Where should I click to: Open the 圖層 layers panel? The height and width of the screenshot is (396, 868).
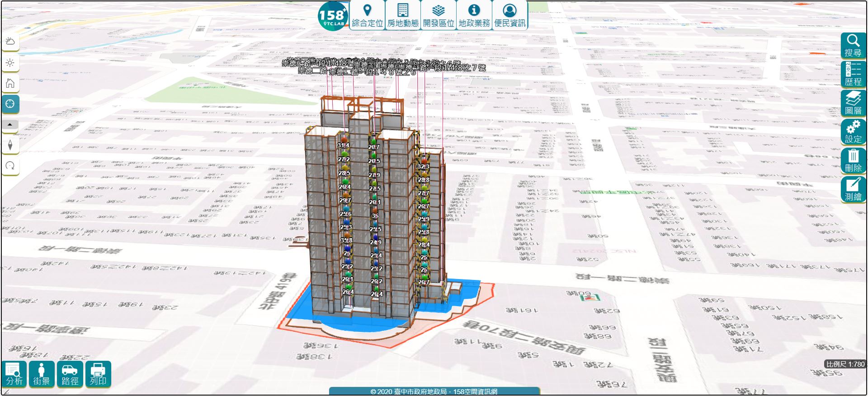coord(853,103)
